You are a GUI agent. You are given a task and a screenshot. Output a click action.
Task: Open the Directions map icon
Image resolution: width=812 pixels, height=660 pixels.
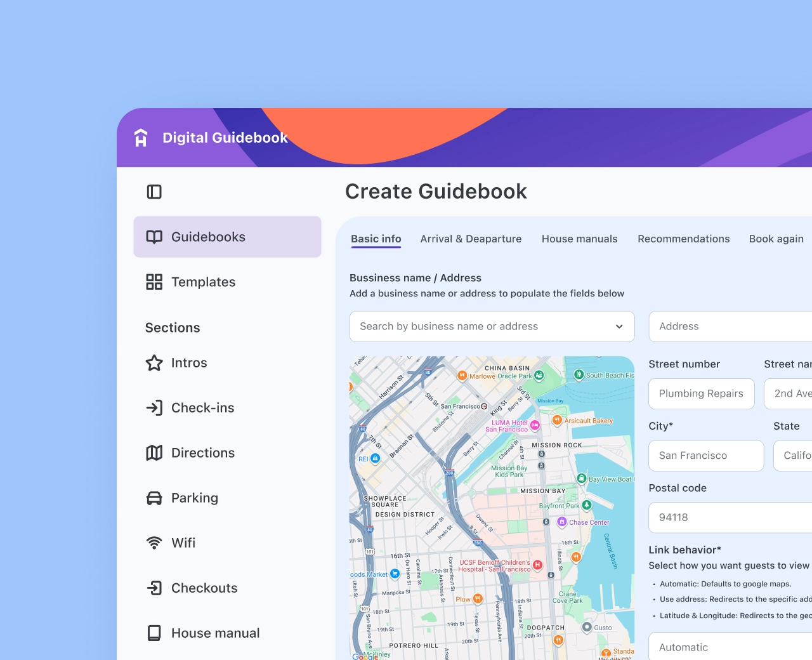(x=154, y=453)
